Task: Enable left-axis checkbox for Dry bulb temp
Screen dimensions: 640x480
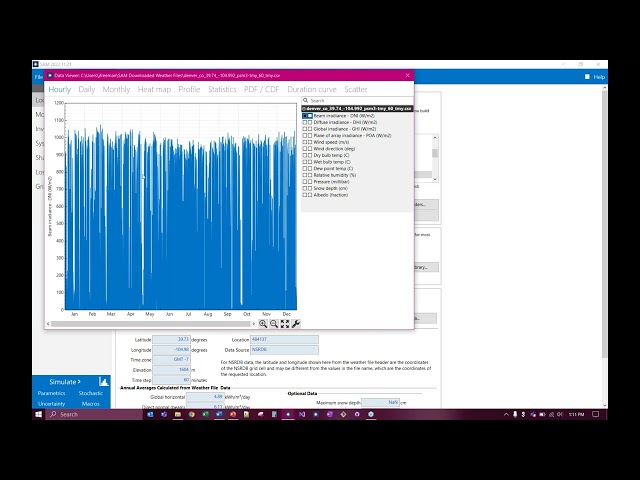Action: click(x=304, y=156)
